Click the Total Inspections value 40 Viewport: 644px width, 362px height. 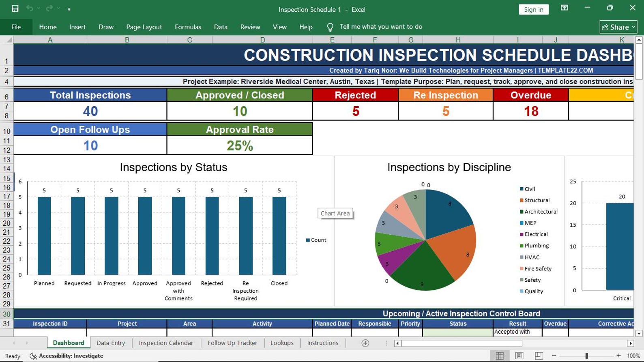[90, 111]
